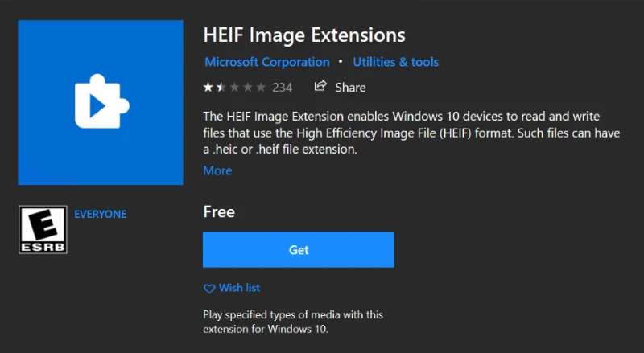The image size is (644, 353).
Task: Click the puzzle-piece play extension icon
Action: (102, 101)
